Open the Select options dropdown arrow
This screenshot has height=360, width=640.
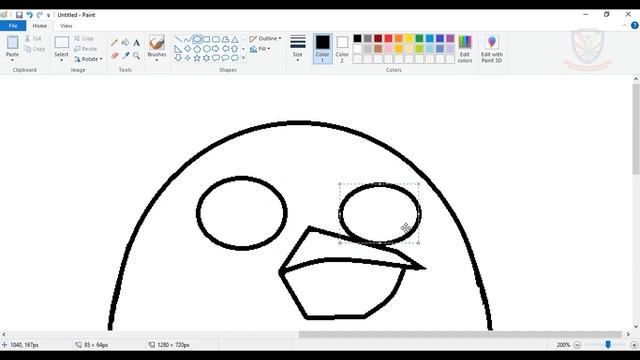(x=61, y=60)
